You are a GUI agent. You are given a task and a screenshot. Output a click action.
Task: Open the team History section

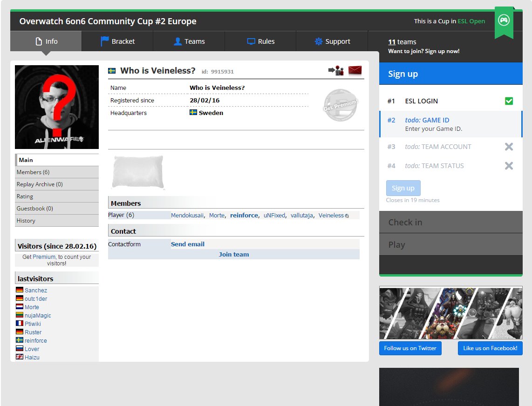point(57,221)
